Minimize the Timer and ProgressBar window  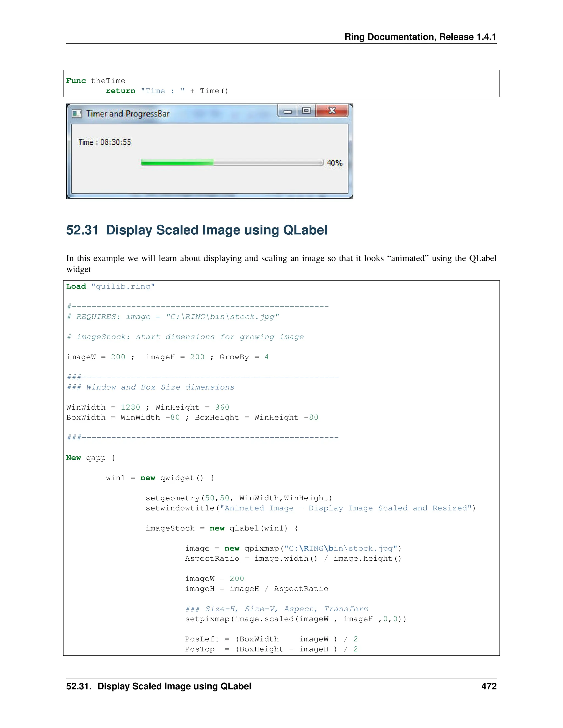click(x=288, y=111)
